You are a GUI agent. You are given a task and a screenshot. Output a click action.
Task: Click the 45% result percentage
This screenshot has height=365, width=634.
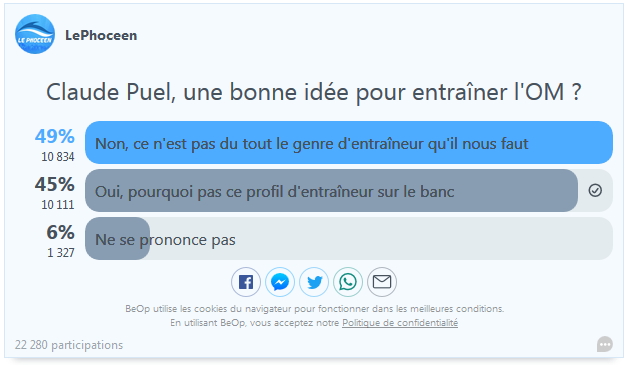(x=55, y=184)
